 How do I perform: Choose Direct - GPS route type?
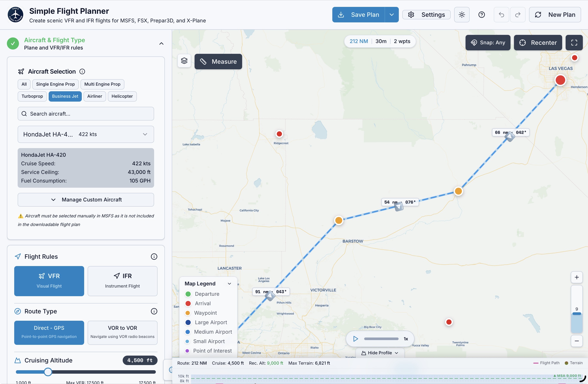[x=49, y=333]
